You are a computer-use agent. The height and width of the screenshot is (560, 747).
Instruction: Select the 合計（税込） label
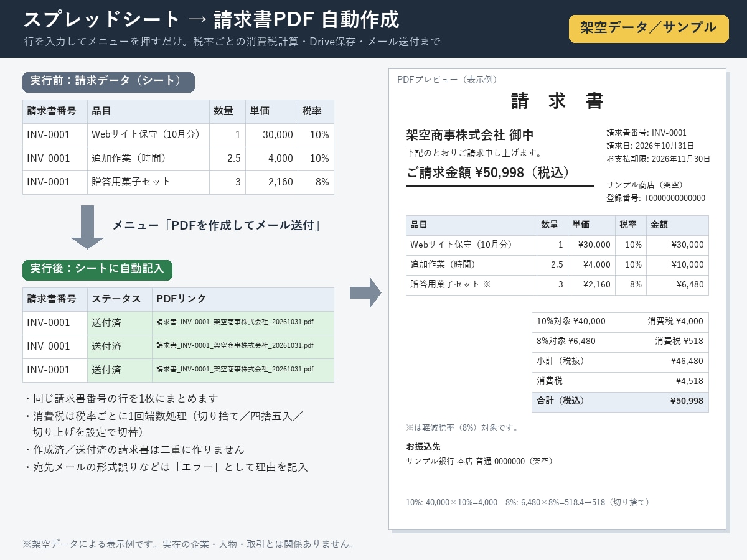560,401
